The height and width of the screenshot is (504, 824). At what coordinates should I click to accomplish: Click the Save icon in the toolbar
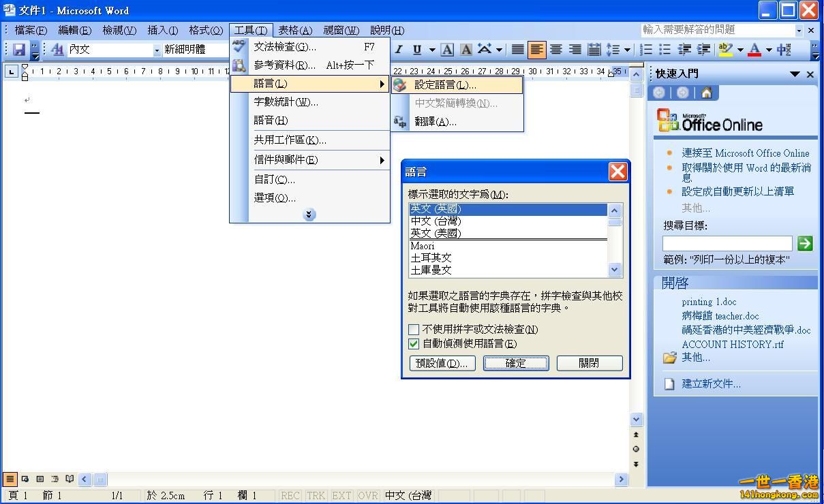click(x=19, y=49)
